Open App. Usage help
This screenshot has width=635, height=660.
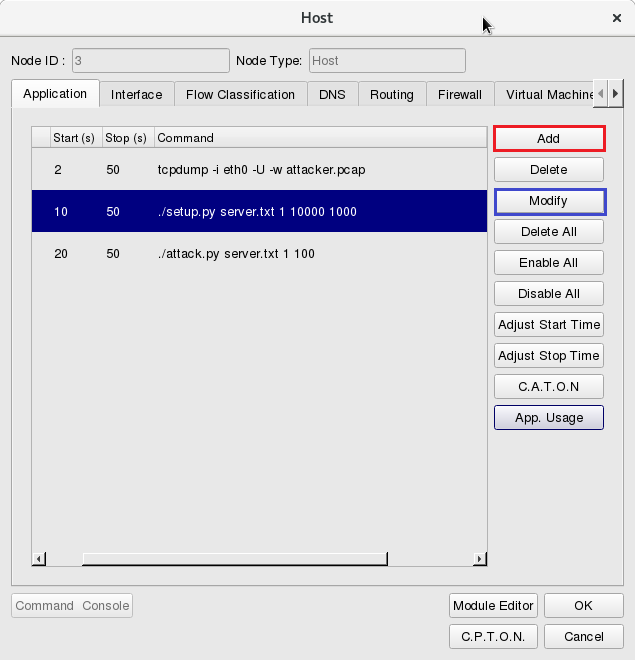point(549,418)
